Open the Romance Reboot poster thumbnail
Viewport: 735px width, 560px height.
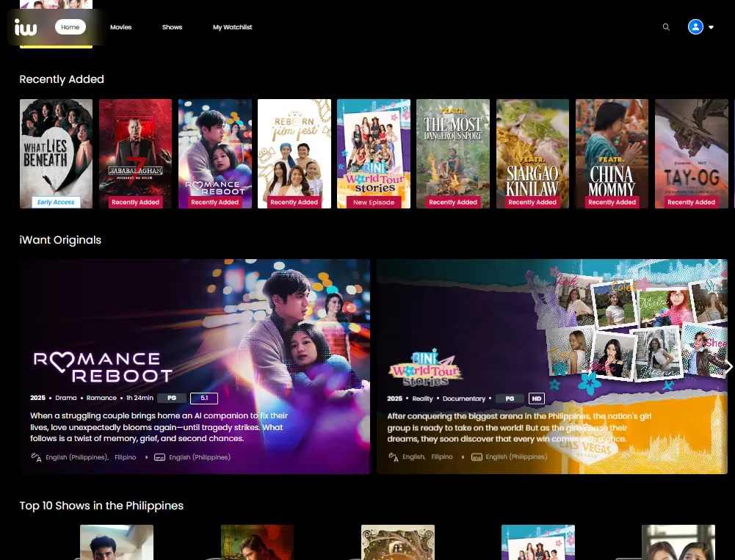[214, 153]
